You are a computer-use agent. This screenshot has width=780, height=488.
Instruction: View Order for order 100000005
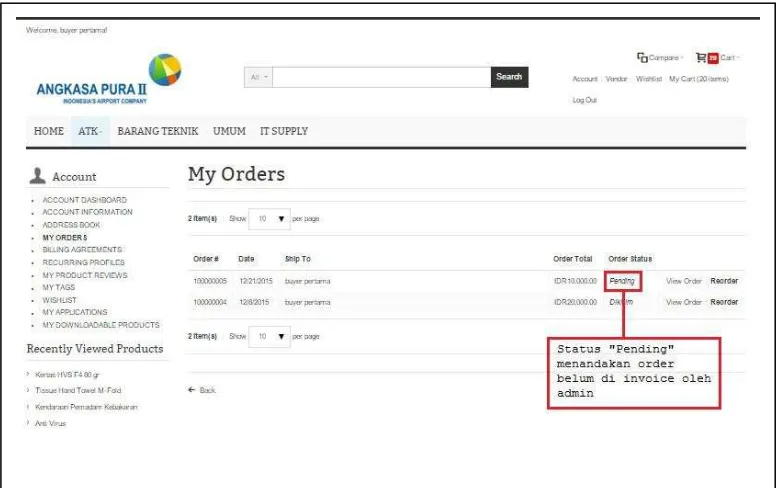[x=684, y=282]
